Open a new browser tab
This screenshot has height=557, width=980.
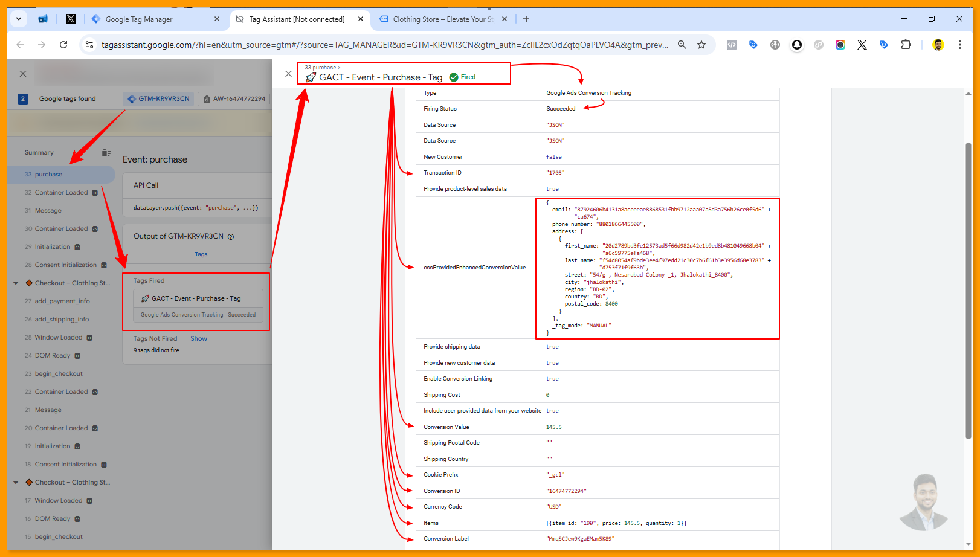click(526, 19)
